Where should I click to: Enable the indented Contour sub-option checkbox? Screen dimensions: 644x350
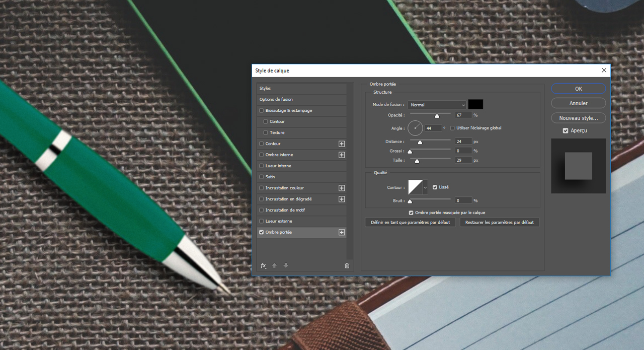click(266, 121)
